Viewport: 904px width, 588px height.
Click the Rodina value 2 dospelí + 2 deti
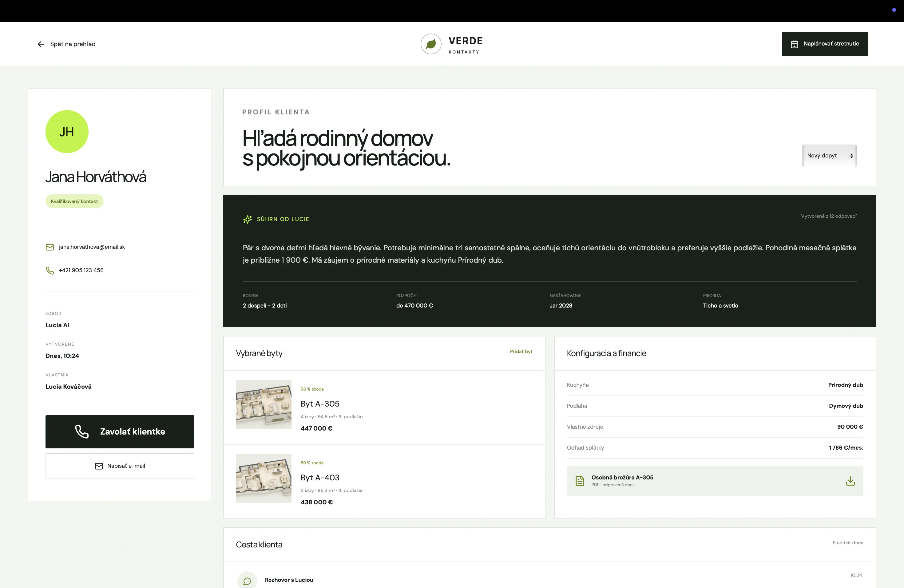(x=265, y=306)
